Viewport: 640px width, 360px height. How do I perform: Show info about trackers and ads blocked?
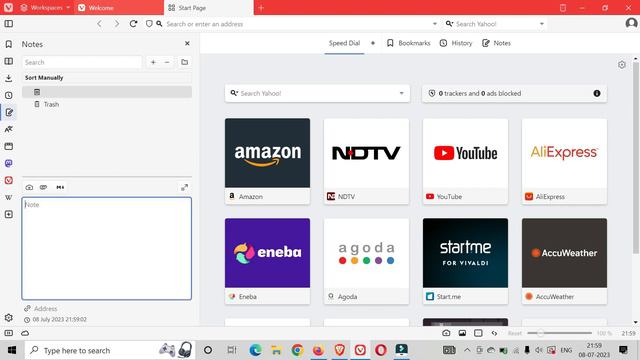(x=597, y=93)
